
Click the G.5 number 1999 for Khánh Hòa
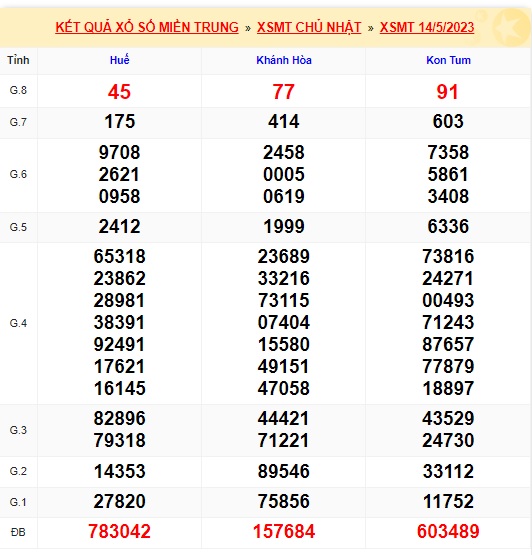click(284, 227)
